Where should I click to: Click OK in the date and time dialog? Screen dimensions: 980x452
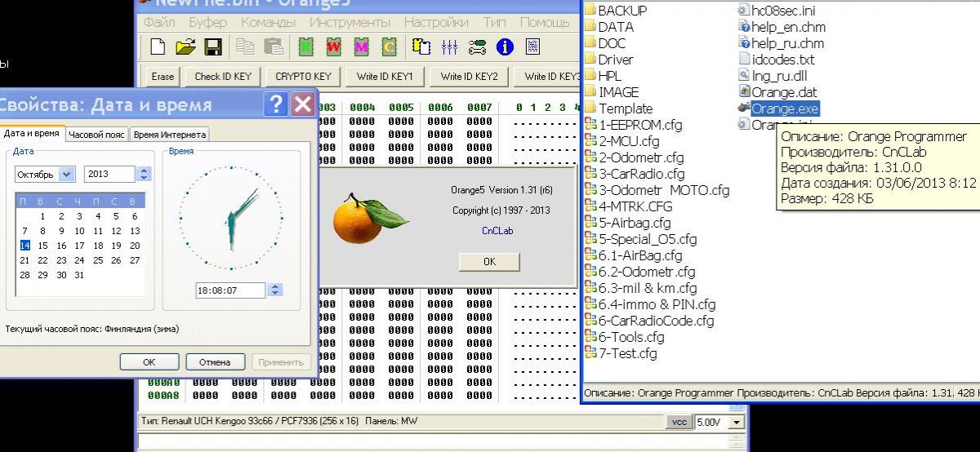[149, 361]
